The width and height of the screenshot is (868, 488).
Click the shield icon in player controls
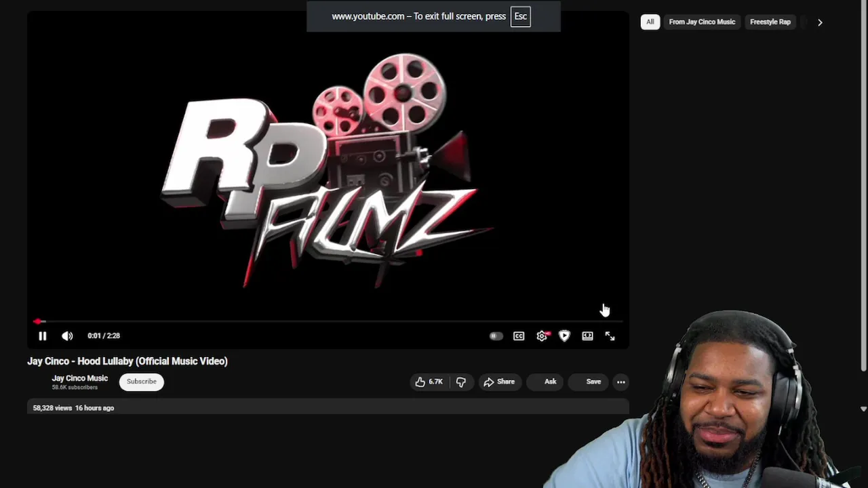564,336
